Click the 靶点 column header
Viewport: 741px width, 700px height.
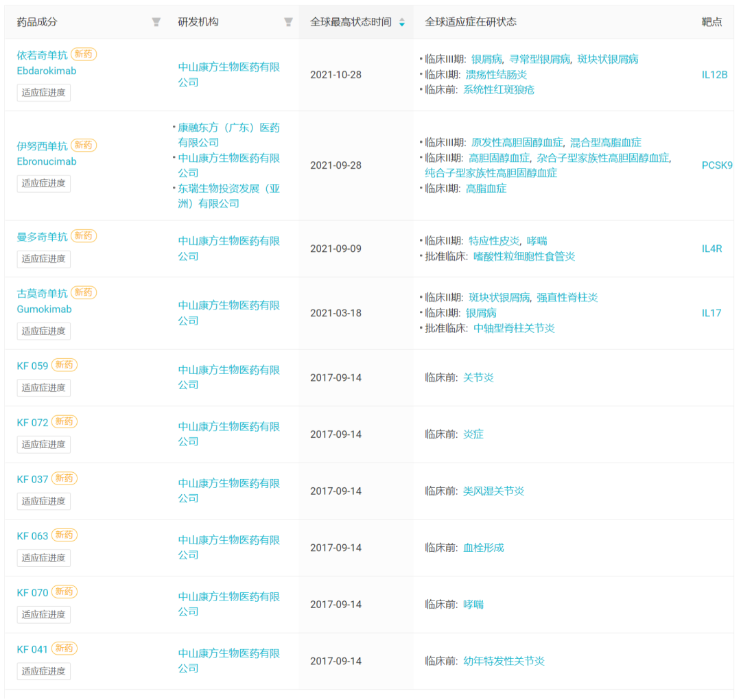711,22
